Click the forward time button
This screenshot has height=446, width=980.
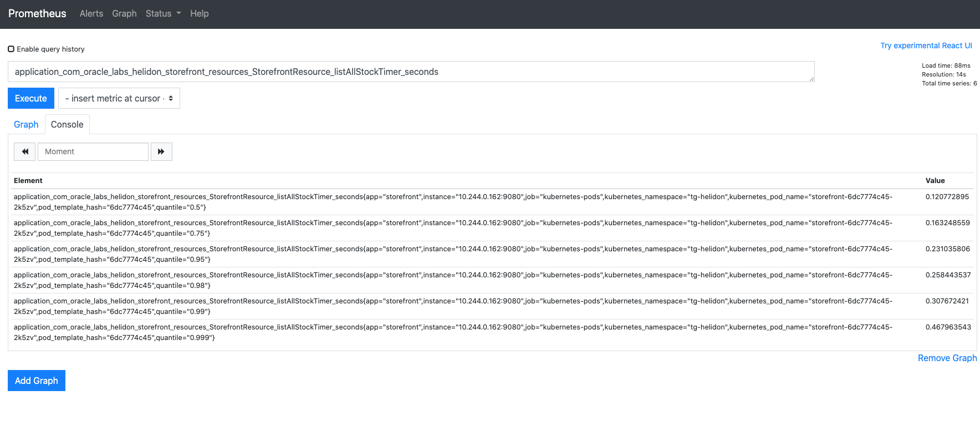[161, 151]
